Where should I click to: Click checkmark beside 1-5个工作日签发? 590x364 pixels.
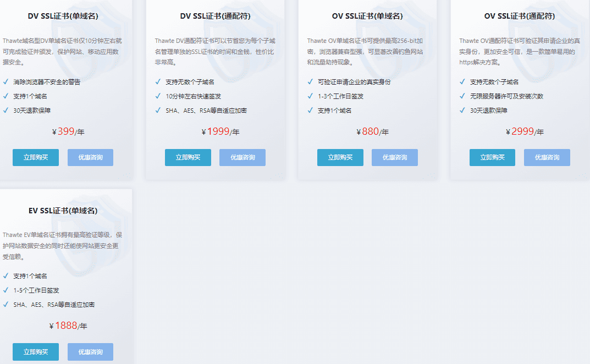coord(5,290)
